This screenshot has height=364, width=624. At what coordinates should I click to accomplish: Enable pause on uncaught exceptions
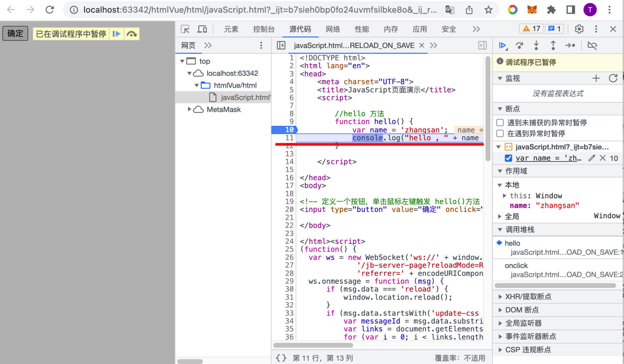(500, 123)
